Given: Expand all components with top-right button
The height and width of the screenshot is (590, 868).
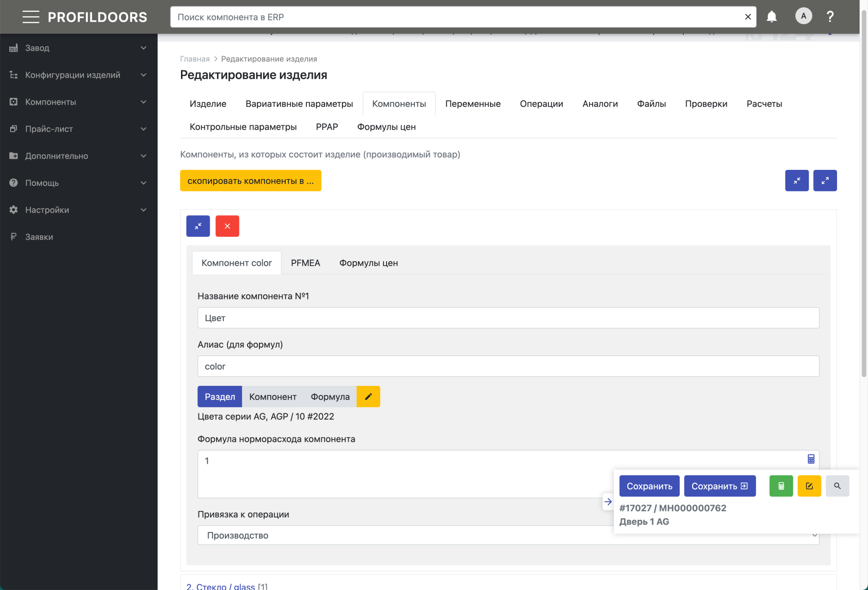Looking at the screenshot, I should point(825,181).
